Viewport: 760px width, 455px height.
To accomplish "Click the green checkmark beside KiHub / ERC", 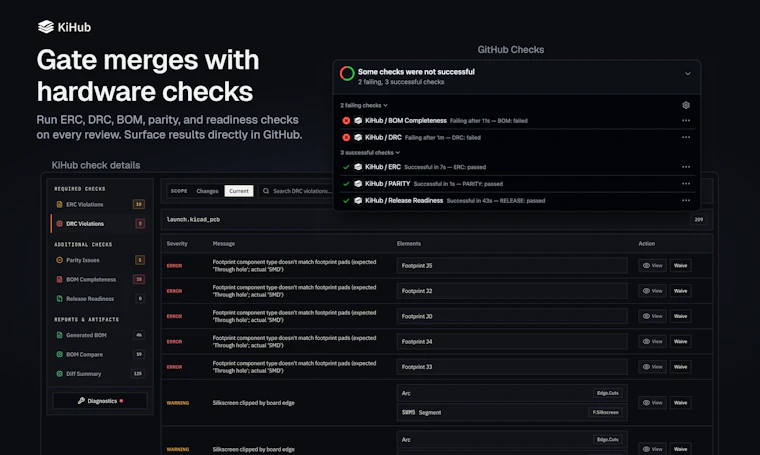I will [346, 167].
